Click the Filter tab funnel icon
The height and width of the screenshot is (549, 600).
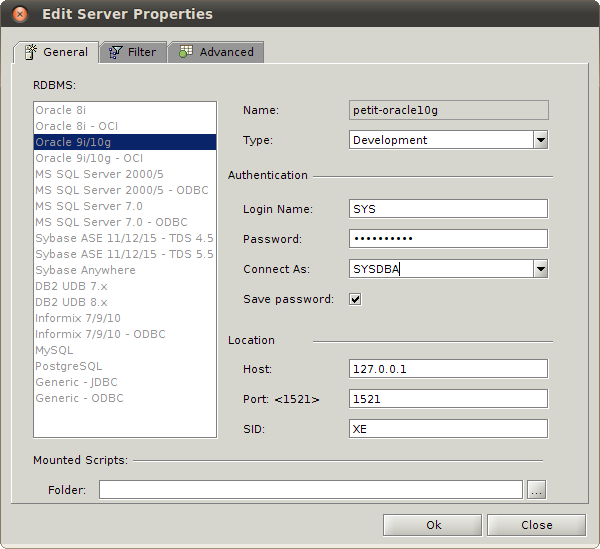click(115, 52)
